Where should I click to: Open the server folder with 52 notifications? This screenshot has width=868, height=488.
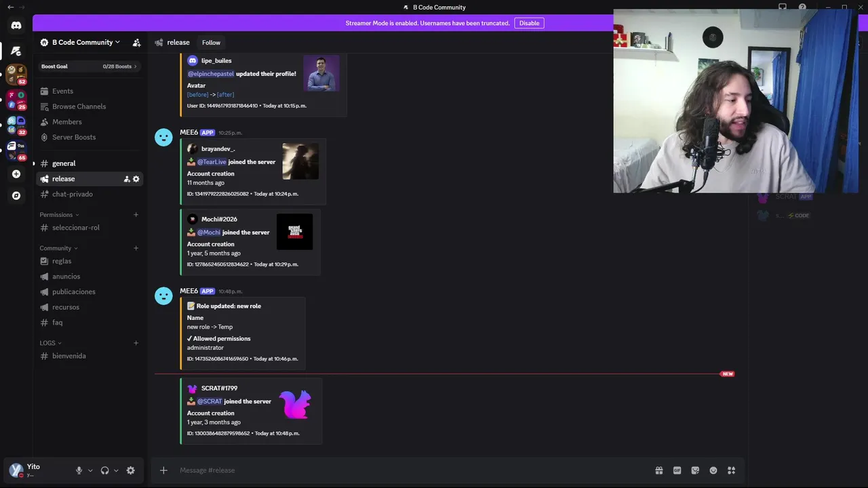click(16, 75)
